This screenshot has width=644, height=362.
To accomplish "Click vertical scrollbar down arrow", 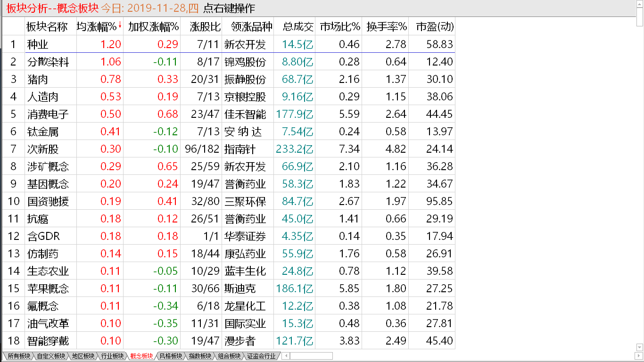I will [639, 348].
